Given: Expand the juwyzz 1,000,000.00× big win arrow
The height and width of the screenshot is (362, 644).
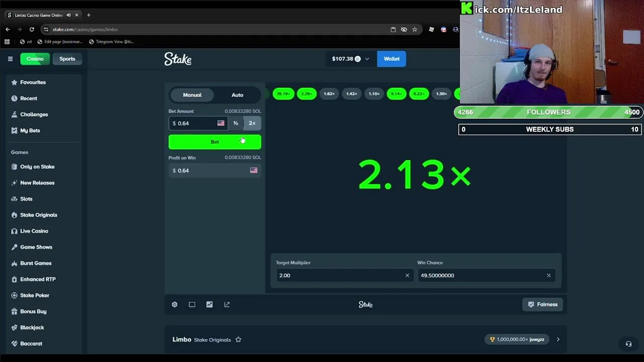Looking at the screenshot, I should [x=558, y=339].
